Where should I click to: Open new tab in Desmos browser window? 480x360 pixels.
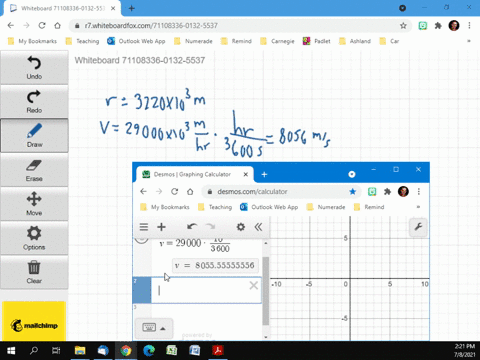264,174
